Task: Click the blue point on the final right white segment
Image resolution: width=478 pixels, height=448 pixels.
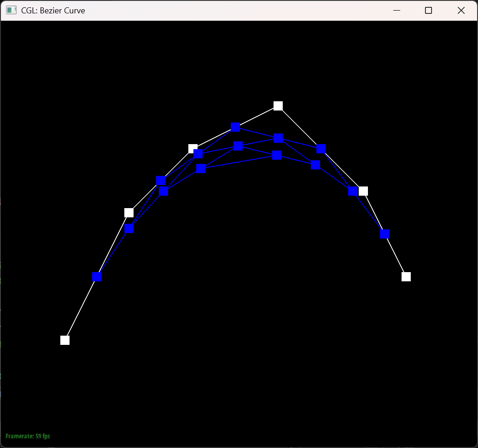Action: point(385,234)
